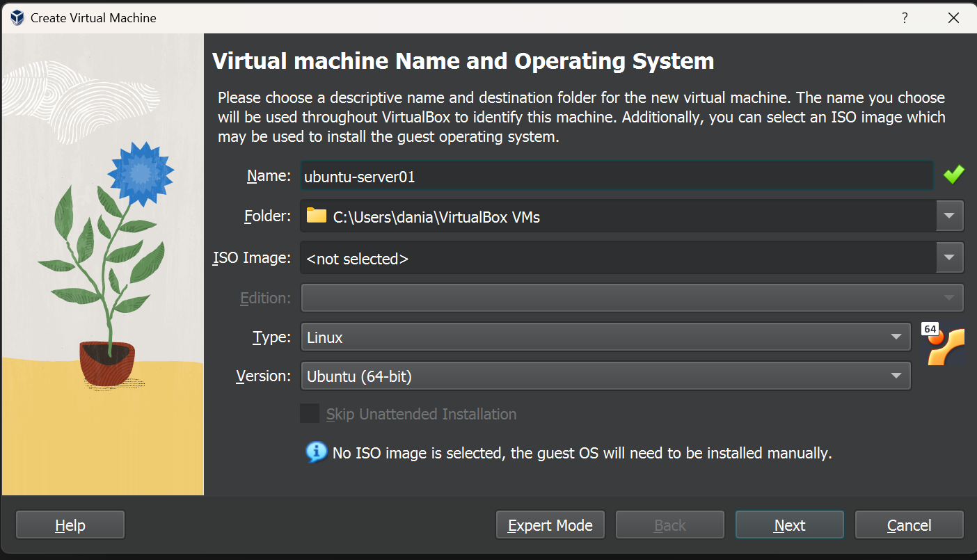This screenshot has height=560, width=977.
Task: Cancel the virtual machine creation
Action: [x=909, y=525]
